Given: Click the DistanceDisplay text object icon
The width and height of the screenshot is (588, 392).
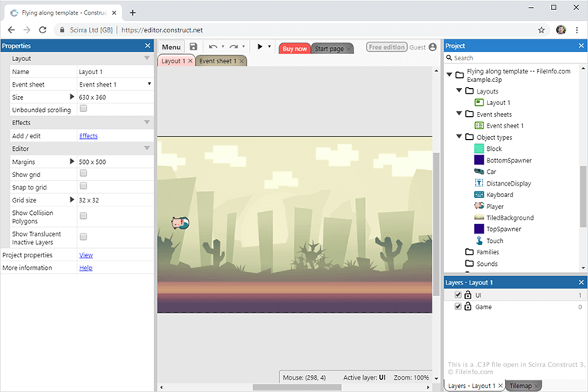Looking at the screenshot, I should [x=479, y=183].
